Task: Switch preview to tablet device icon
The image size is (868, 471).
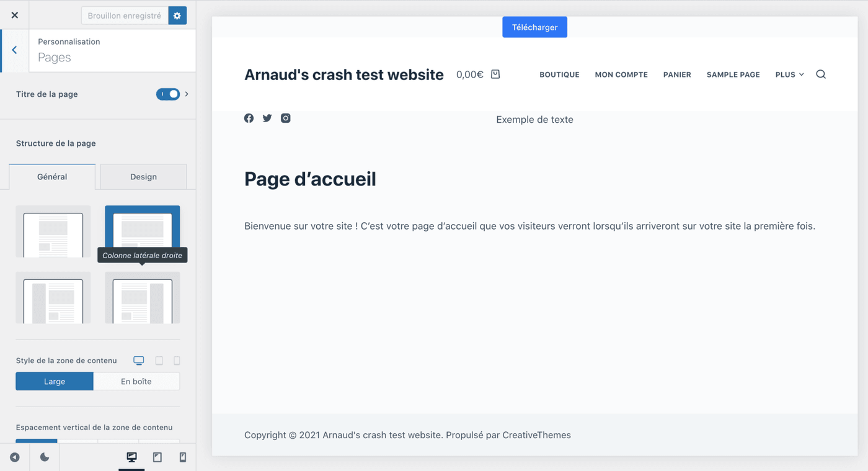Action: point(157,457)
